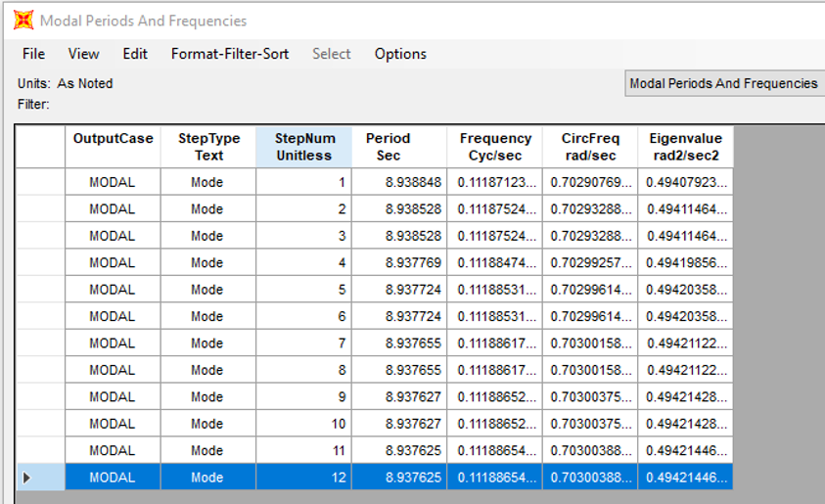Select StepNum cell with value 5

[304, 290]
